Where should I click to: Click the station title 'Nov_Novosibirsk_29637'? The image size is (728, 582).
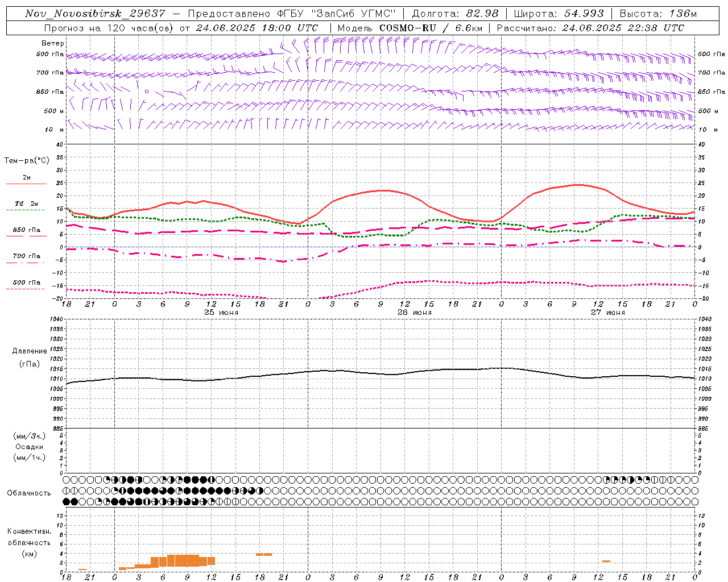pos(94,14)
